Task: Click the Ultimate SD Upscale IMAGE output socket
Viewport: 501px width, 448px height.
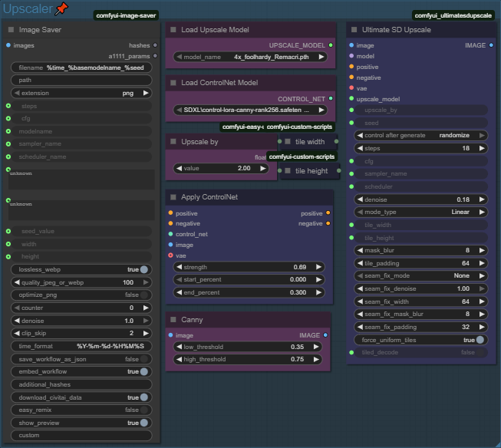Action: tap(492, 45)
